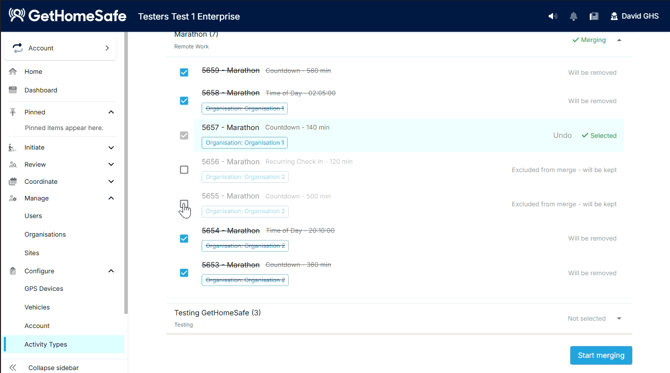Click Organisation 1 tag on 5657 row
This screenshot has height=373, width=670.
(244, 143)
